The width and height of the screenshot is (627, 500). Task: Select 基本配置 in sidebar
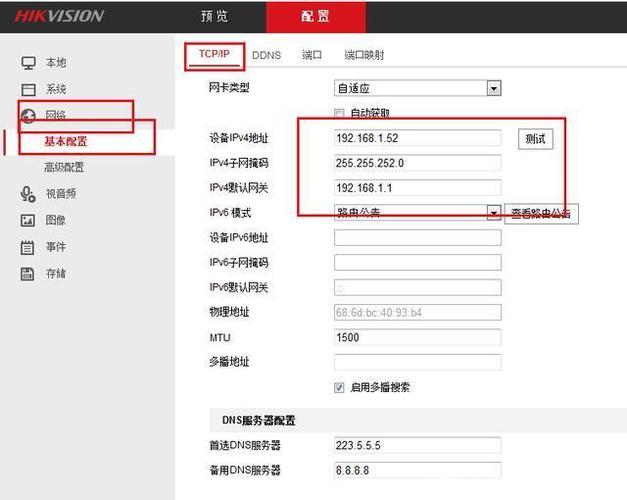66,141
